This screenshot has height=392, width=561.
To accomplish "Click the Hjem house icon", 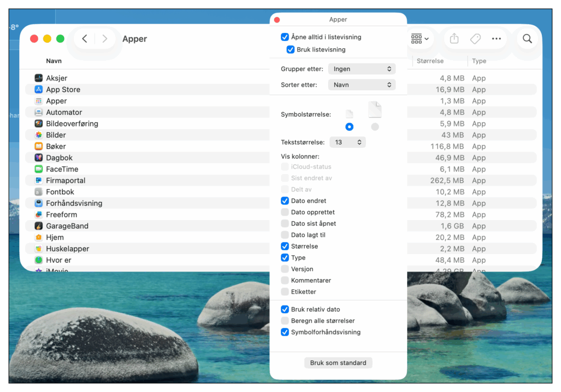I will click(39, 238).
